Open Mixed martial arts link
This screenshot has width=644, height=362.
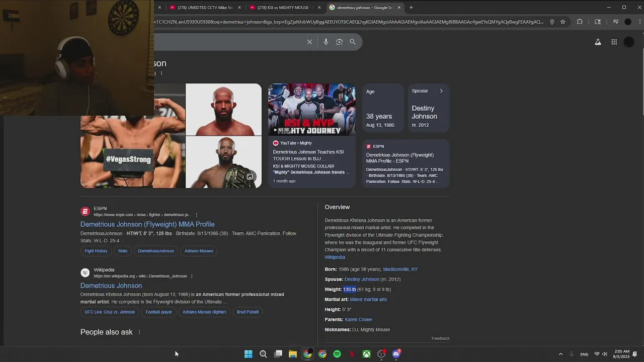(x=368, y=299)
